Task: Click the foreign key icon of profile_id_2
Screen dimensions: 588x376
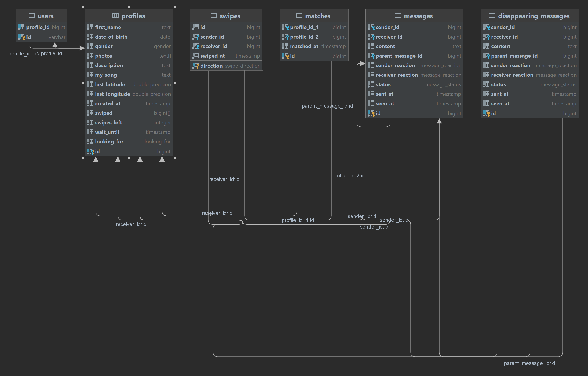Action: [x=285, y=37]
